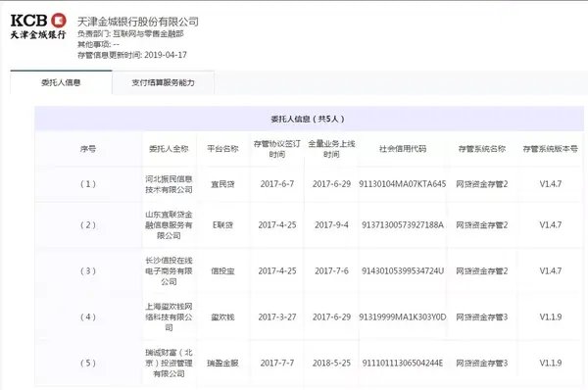The width and height of the screenshot is (588, 390).
Task: Click the signing date 2017-3-27
Action: point(277,317)
